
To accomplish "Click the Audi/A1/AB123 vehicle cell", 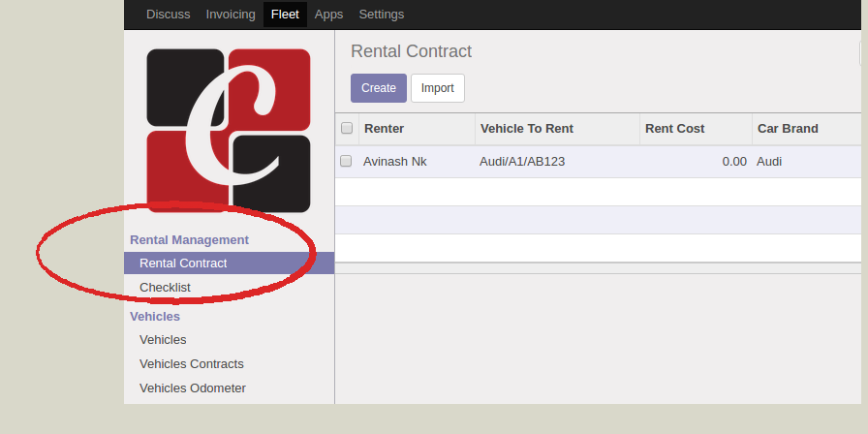I will click(522, 162).
